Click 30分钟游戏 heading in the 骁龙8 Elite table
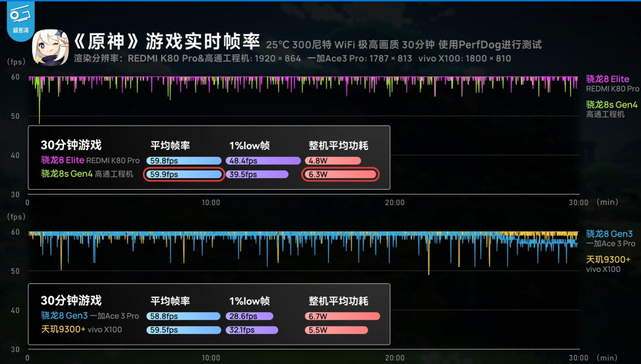Image resolution: width=641 pixels, height=364 pixels. (x=71, y=145)
